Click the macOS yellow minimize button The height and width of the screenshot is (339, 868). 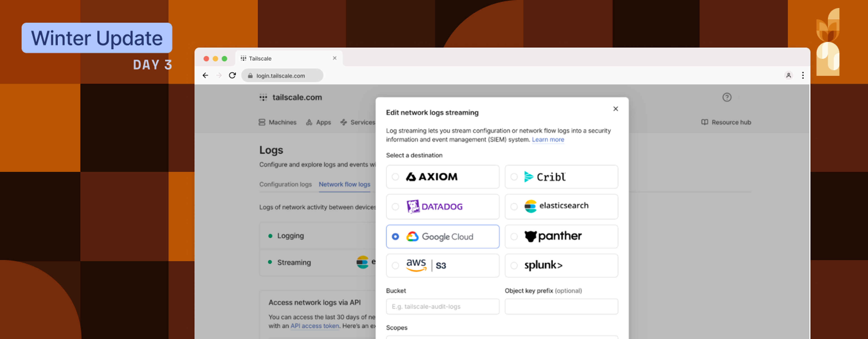pos(215,59)
